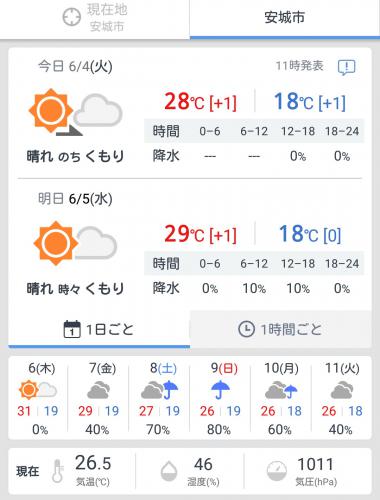The image size is (380, 500).
Task: Tap the blue umbrella icon for Sunday 9th
Action: pos(220,390)
